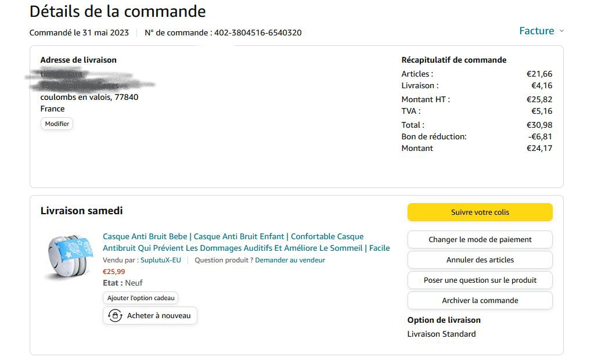Click the Modifier address button
The image size is (616, 364).
coord(57,124)
